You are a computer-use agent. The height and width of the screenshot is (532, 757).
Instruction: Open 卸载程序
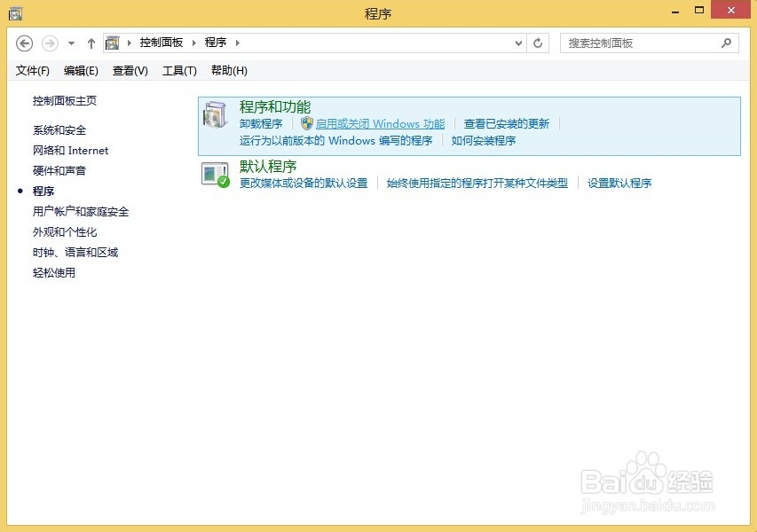(261, 123)
